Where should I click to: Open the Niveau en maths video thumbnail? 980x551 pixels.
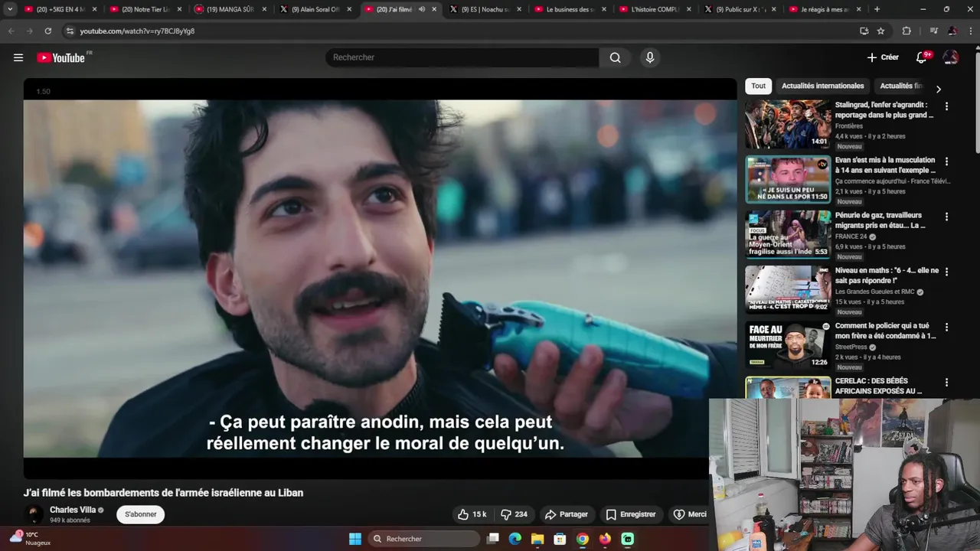[x=788, y=289]
